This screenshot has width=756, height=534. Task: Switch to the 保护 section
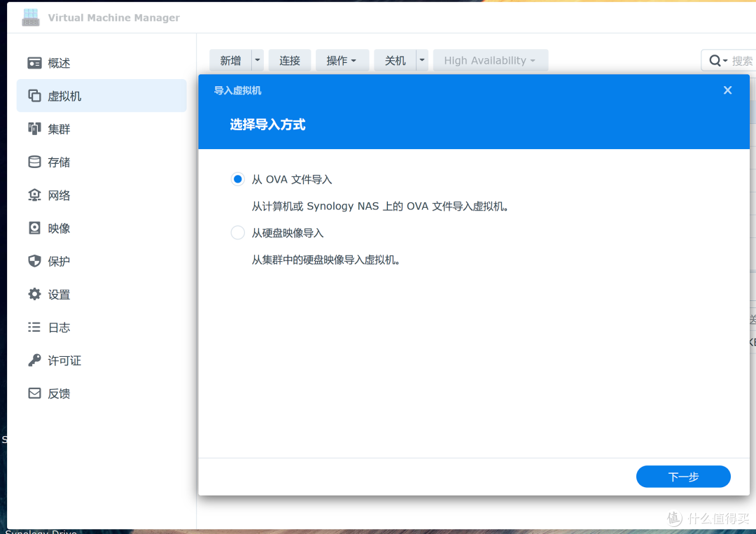101,261
